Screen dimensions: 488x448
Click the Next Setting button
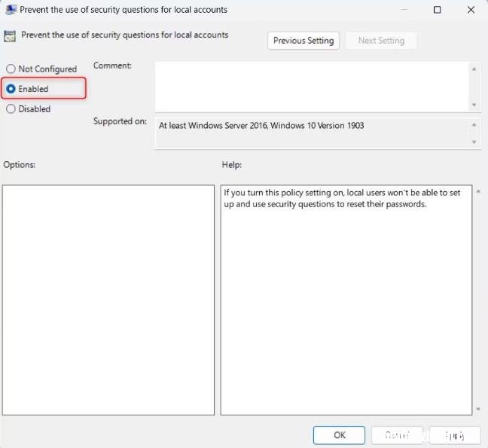pyautogui.click(x=381, y=41)
